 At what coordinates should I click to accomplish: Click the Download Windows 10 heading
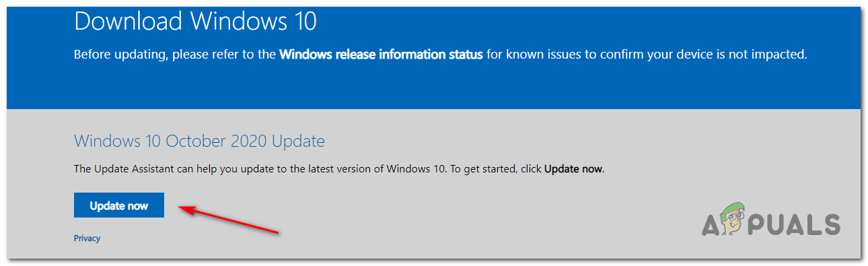click(x=196, y=22)
